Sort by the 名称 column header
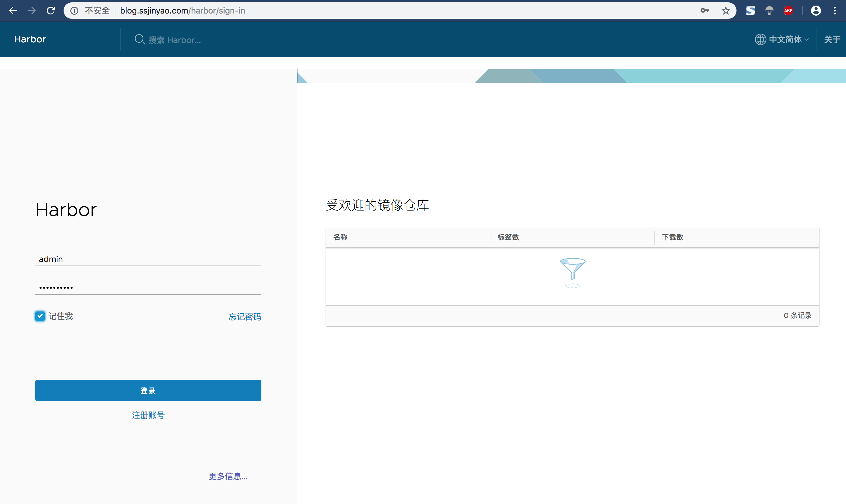Screen dimensions: 846x504 (340, 237)
